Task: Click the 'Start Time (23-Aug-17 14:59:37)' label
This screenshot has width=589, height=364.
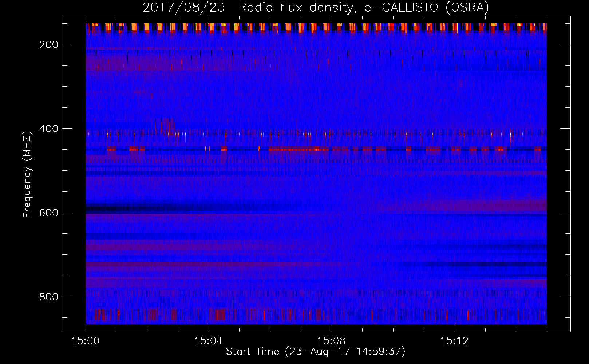Action: tap(316, 352)
